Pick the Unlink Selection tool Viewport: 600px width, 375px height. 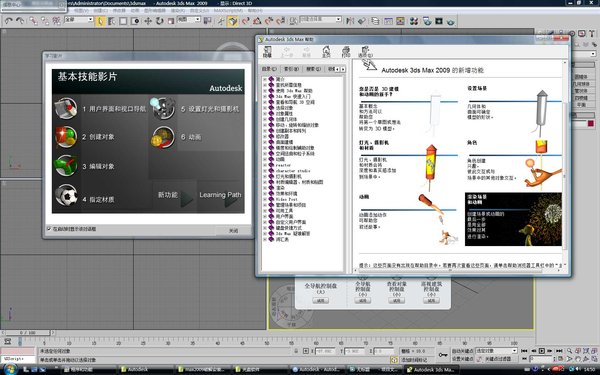click(x=45, y=21)
